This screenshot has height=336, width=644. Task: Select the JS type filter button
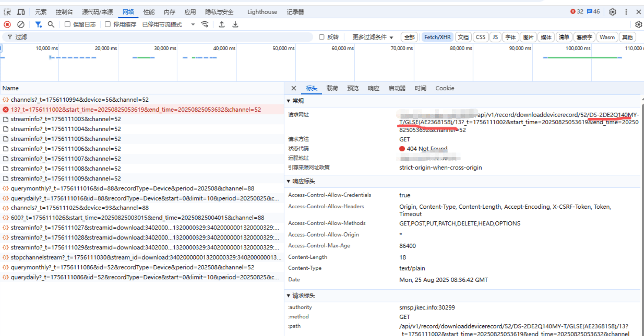pos(495,37)
